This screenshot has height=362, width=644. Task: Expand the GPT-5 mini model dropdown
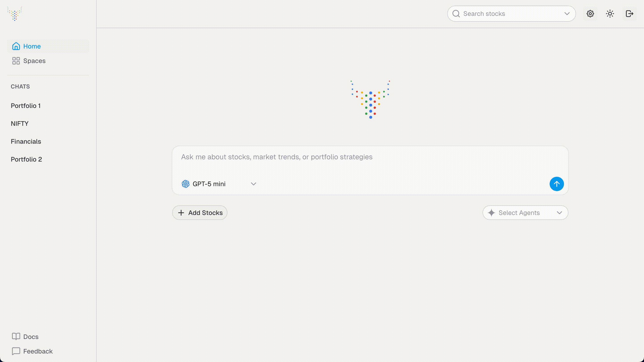tap(254, 184)
